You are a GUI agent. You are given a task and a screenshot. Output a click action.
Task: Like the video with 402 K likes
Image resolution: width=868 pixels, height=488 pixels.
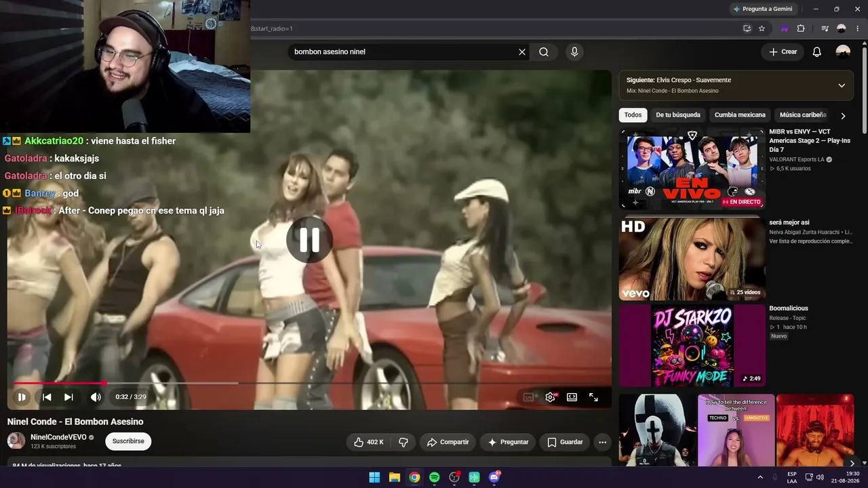pyautogui.click(x=368, y=442)
